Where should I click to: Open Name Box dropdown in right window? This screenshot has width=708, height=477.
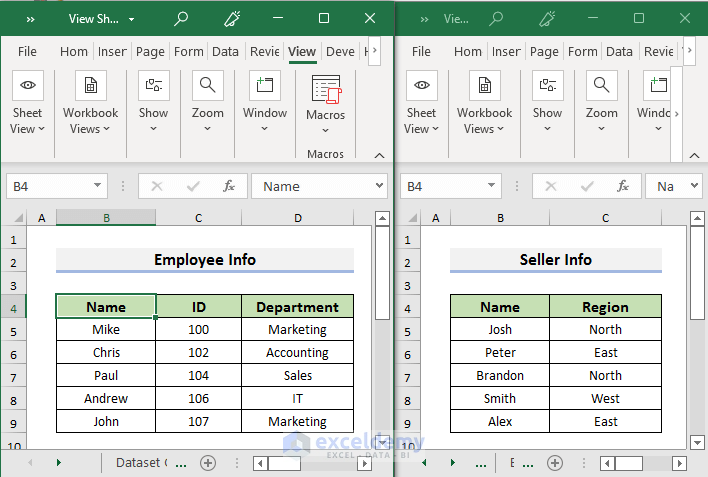491,185
